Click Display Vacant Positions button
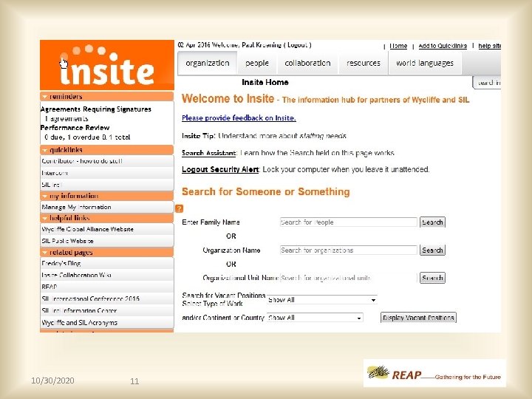Viewport: 532px width, 399px height. click(418, 318)
